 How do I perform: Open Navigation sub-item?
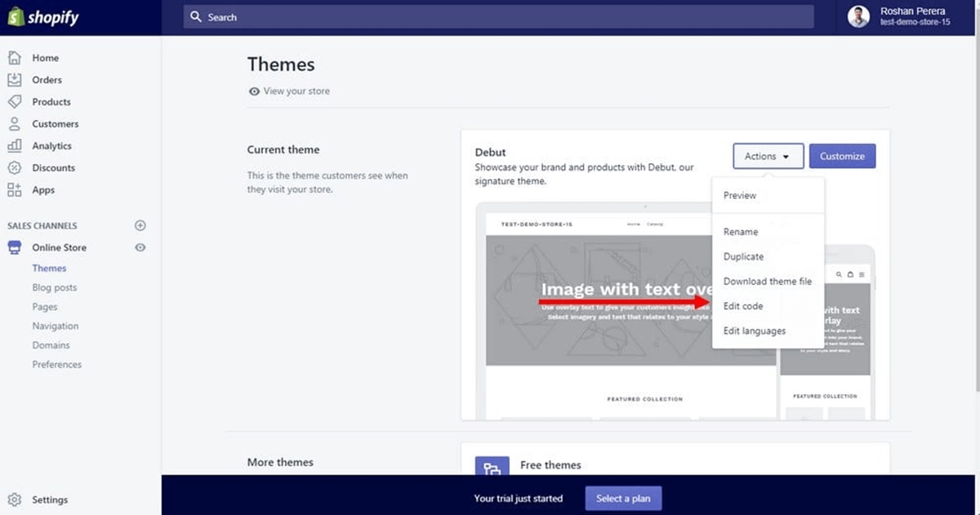coord(56,326)
